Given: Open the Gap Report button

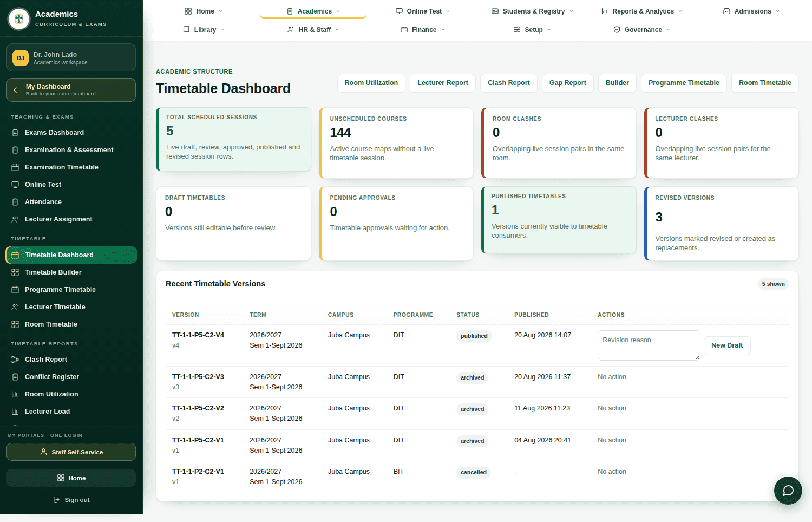Looking at the screenshot, I should (568, 83).
